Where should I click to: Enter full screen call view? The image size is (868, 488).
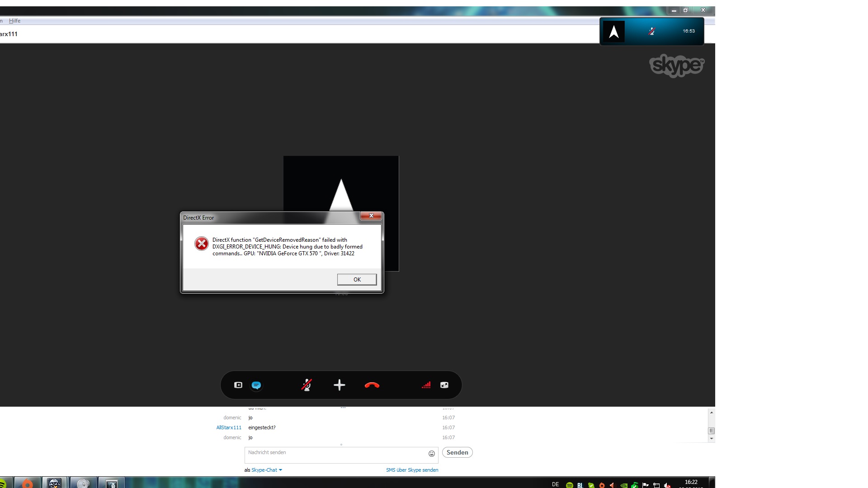click(x=444, y=385)
